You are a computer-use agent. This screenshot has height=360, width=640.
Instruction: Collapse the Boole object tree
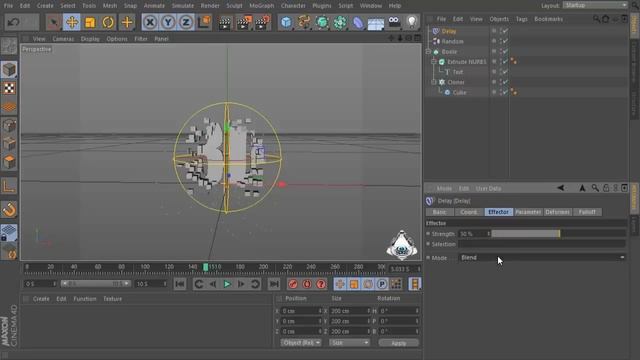pos(428,52)
